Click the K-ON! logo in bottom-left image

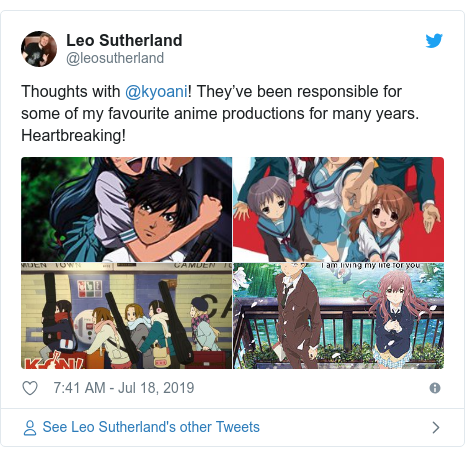(53, 361)
